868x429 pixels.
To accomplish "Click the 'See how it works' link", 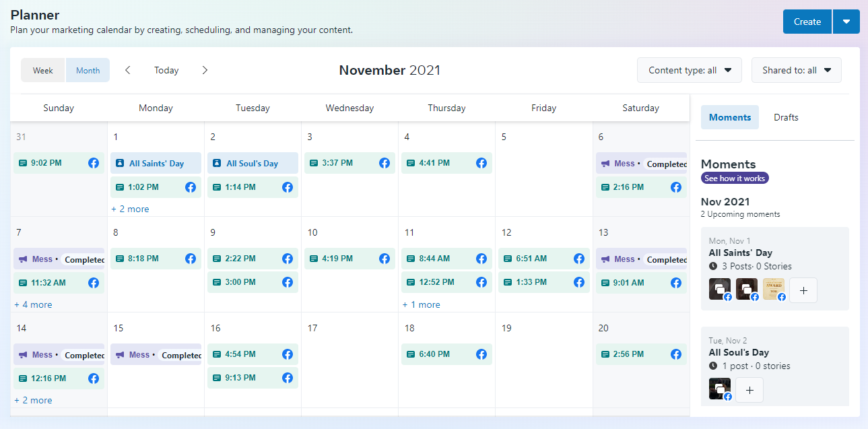I will 735,178.
